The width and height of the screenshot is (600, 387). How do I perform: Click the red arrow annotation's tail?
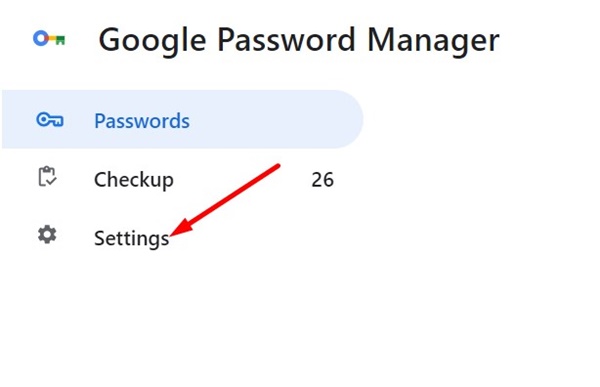coord(276,167)
